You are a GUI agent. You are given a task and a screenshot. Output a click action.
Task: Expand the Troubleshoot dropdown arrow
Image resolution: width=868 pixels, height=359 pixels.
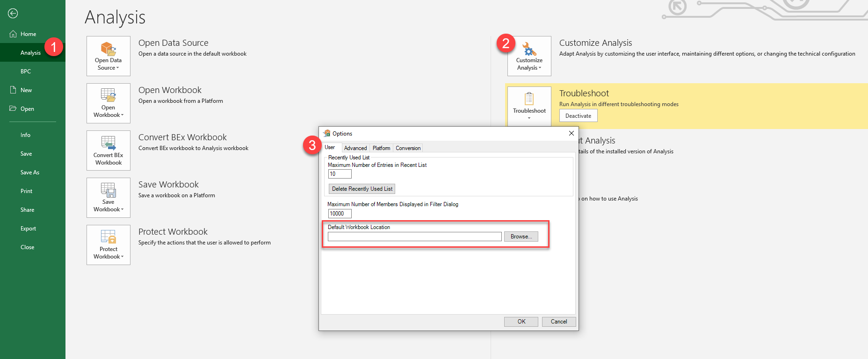pos(529,118)
